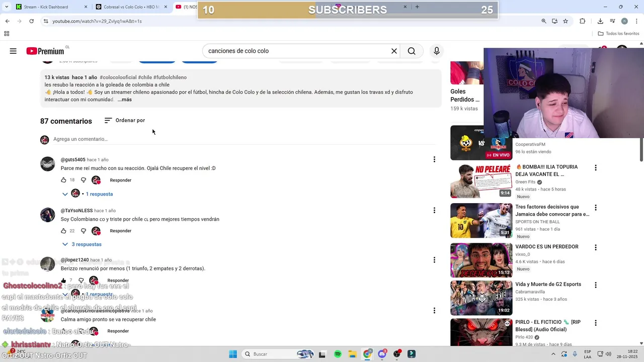The image size is (644, 362).
Task: Open Discord from the taskbar
Action: 382,354
